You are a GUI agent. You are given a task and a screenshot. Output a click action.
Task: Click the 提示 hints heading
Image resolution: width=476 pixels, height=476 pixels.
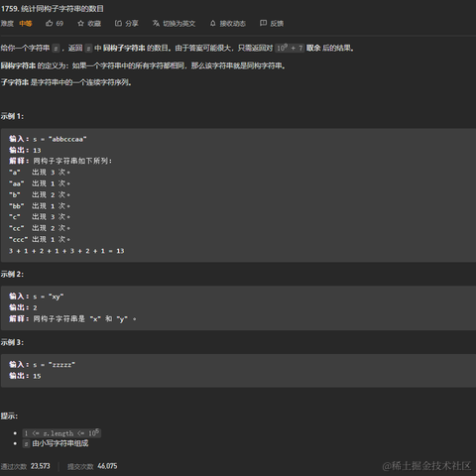(9, 416)
